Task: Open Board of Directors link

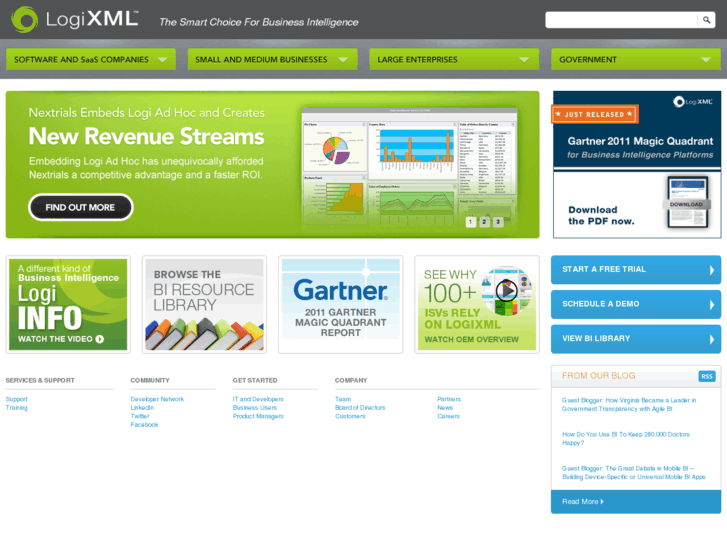Action: [x=360, y=408]
